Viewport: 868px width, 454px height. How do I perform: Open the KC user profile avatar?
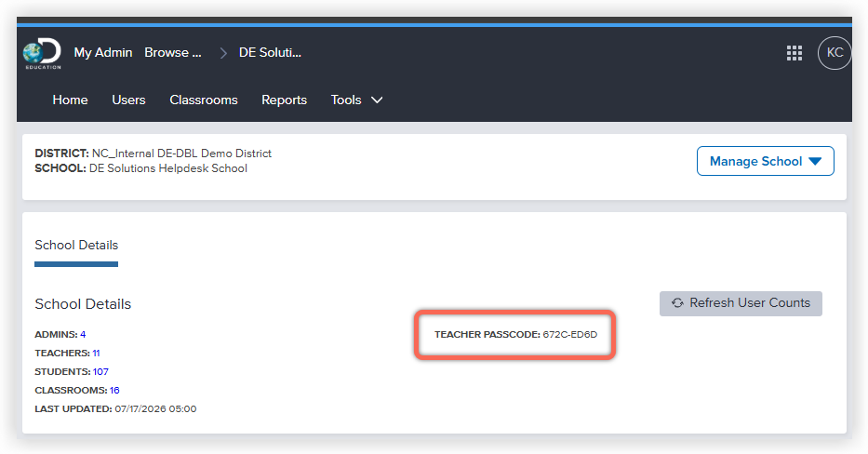[835, 53]
